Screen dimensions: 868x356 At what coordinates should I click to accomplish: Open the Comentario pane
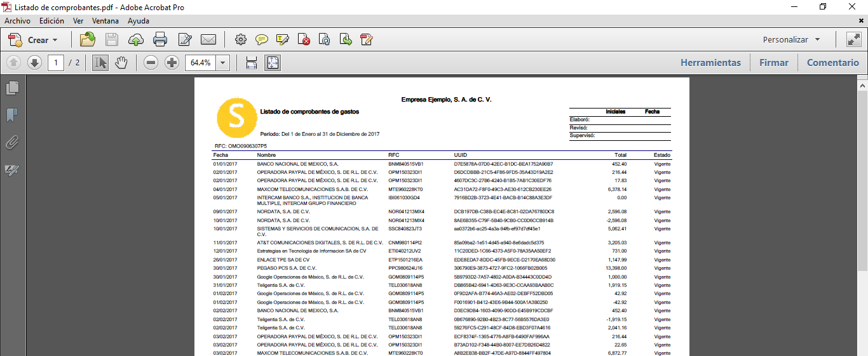click(x=832, y=63)
